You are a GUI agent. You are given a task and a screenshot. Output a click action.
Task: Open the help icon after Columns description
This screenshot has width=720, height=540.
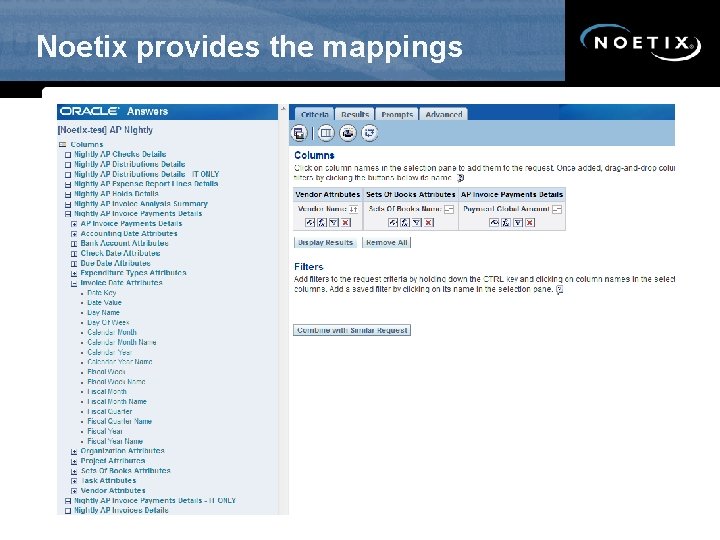[x=461, y=178]
